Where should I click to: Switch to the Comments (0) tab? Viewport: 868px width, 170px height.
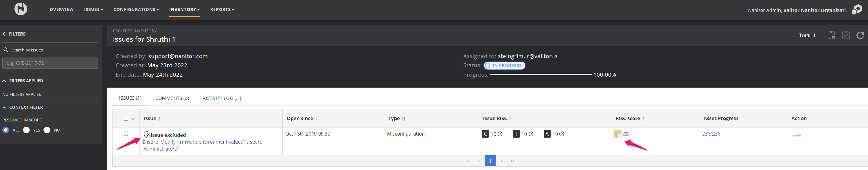(x=172, y=98)
